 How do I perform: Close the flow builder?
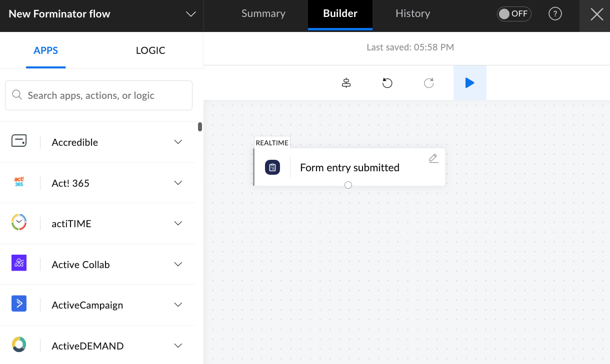click(596, 14)
